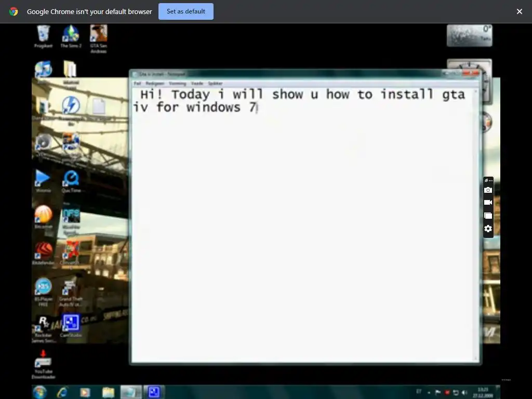
Task: Open GTA San Andreas desktop shortcut
Action: [98, 38]
